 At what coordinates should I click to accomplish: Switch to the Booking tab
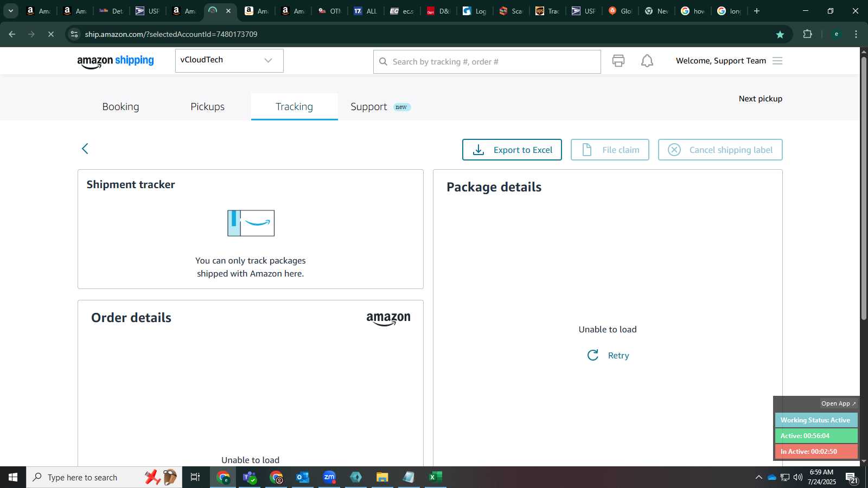tap(120, 107)
